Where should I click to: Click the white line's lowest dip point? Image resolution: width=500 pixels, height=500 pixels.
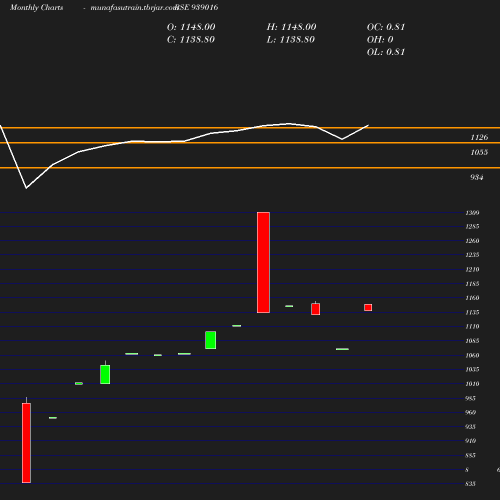pos(26,188)
